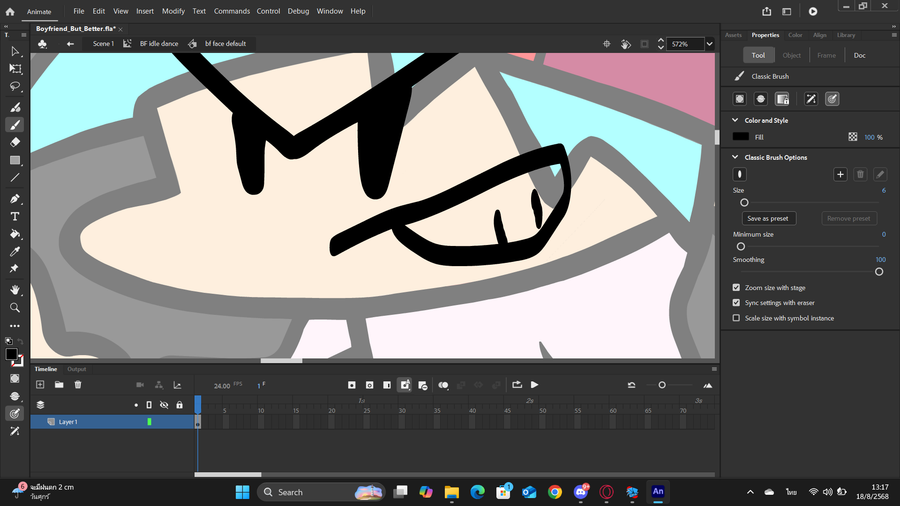This screenshot has height=506, width=900.
Task: Open the stage zoom percentage dropdown
Action: pyautogui.click(x=709, y=44)
